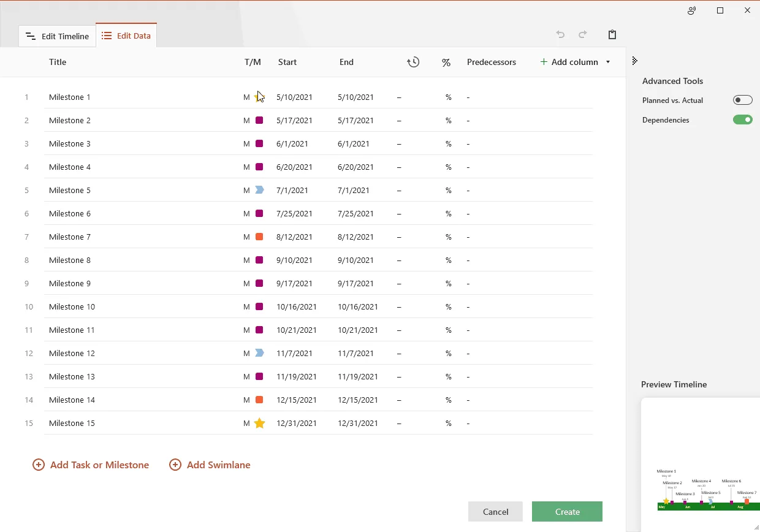Click the percent complete column header icon
This screenshot has width=760, height=532.
446,63
